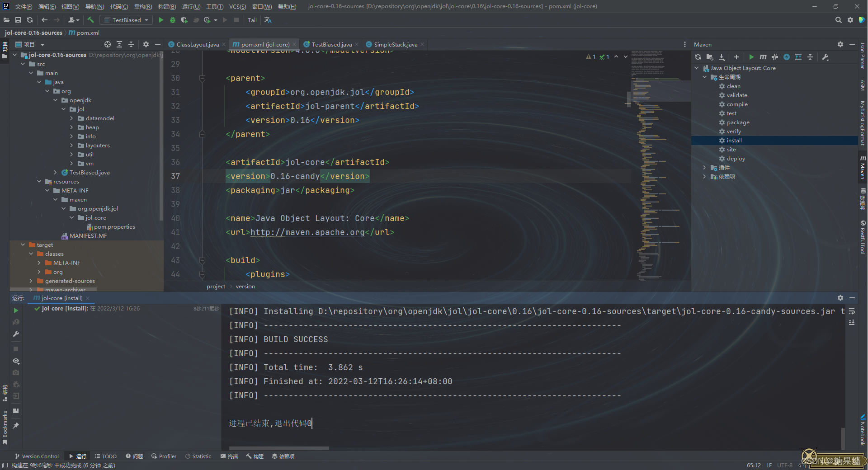Open the TODO tool window
The width and height of the screenshot is (868, 470).
(x=106, y=456)
